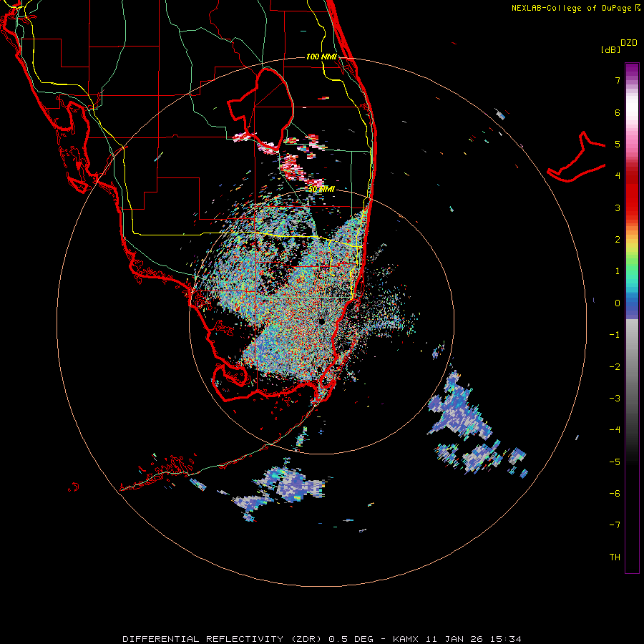Click the TH label on color scale
The width and height of the screenshot is (644, 644).
[x=615, y=557]
